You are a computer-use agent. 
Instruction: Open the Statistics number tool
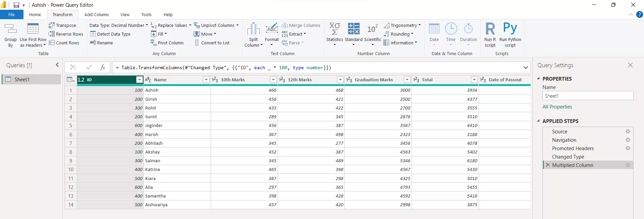pos(334,35)
